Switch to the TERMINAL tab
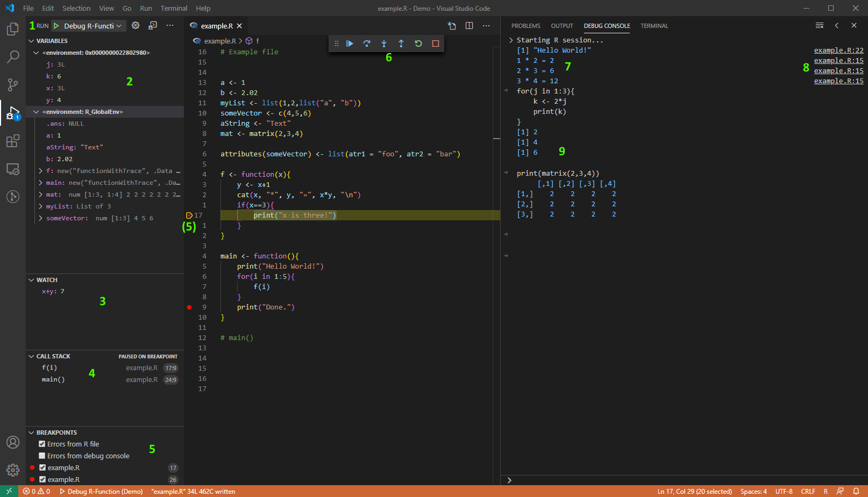 point(654,25)
